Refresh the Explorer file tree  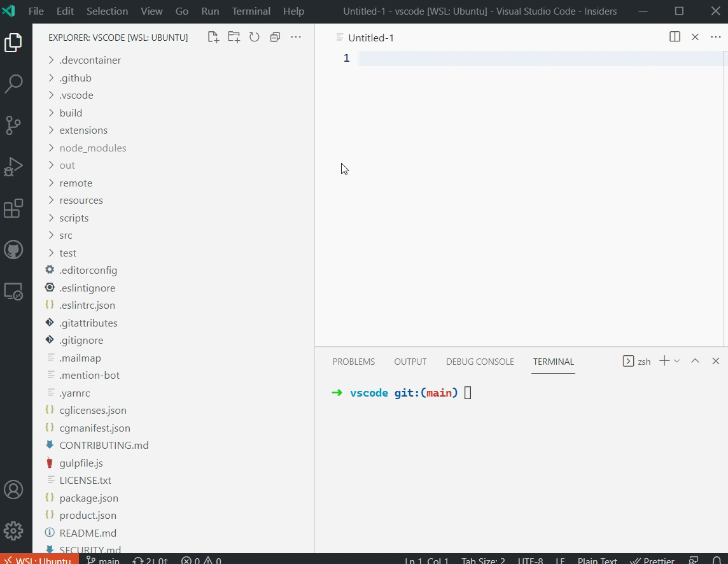click(x=255, y=37)
